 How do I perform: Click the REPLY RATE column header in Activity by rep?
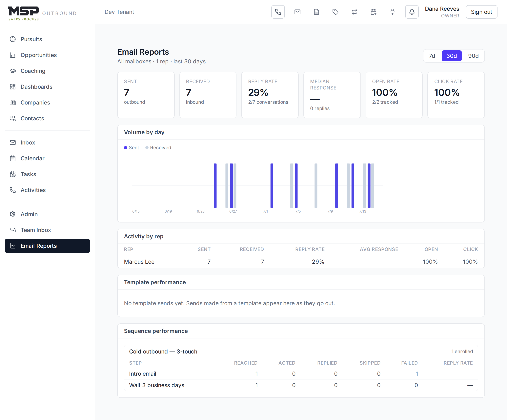click(x=310, y=249)
